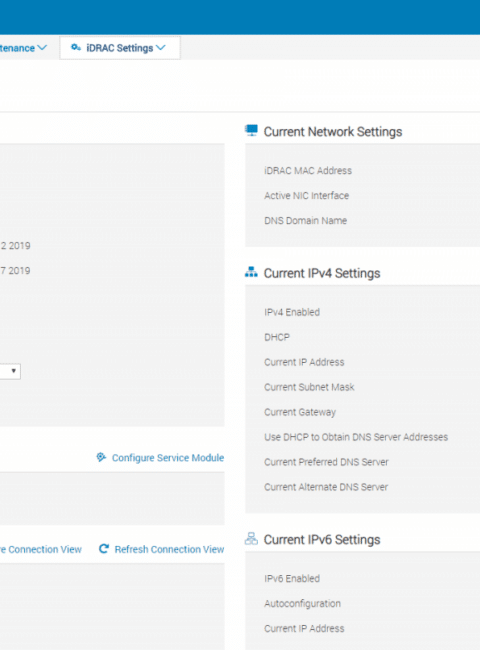This screenshot has height=650, width=480.
Task: Click the monitor icon next to Current Network Settings
Action: coord(251,131)
